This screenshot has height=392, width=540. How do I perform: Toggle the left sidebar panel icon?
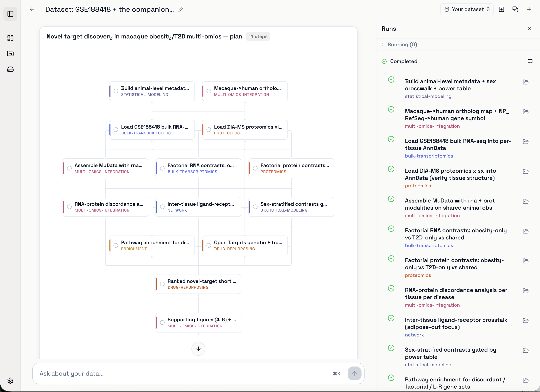(10, 14)
